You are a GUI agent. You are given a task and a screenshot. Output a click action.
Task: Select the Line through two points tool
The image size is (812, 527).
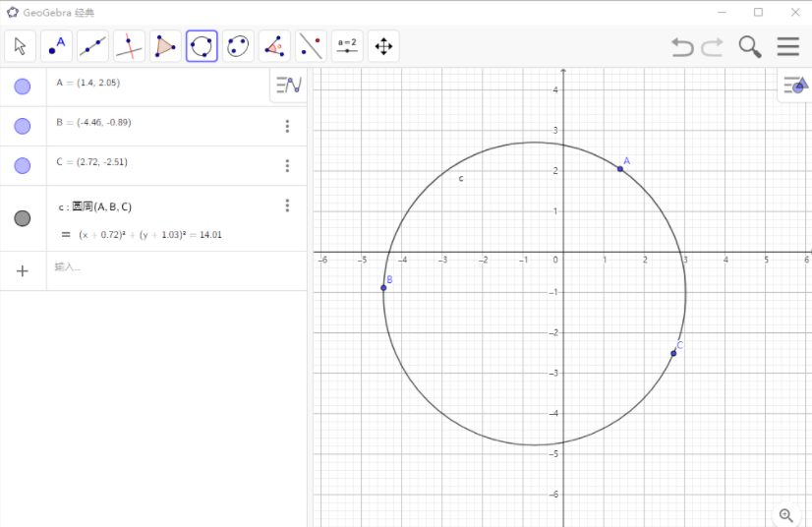point(93,46)
